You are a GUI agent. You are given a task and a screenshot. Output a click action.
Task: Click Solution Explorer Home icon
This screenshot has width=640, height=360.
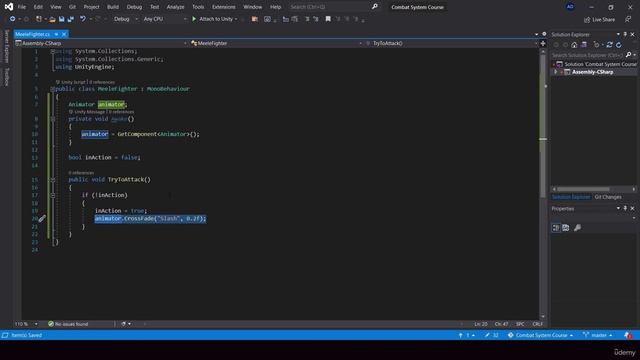tap(574, 45)
